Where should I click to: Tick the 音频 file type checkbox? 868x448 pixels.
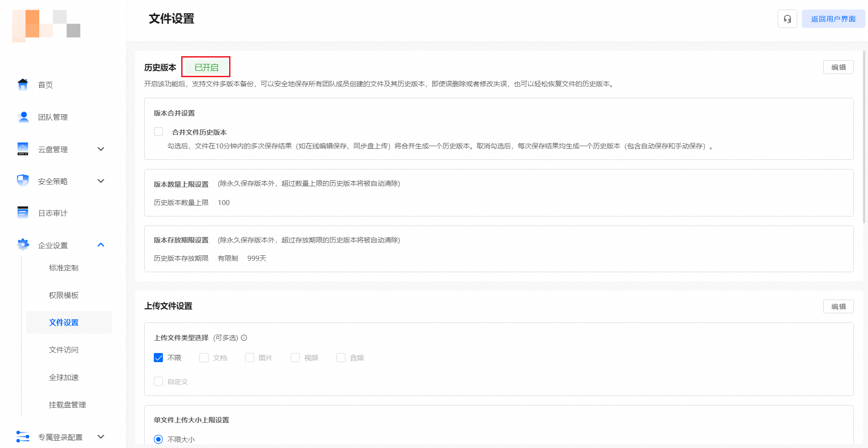click(x=341, y=358)
